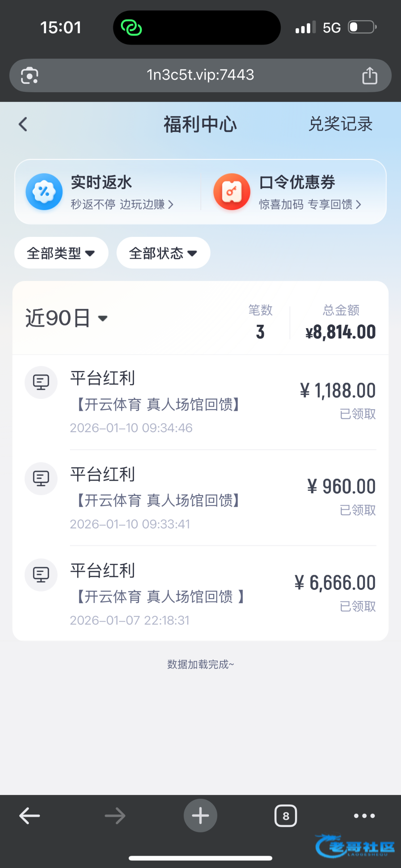401x868 pixels.
Task: Go back with browser back arrow
Action: 30,816
